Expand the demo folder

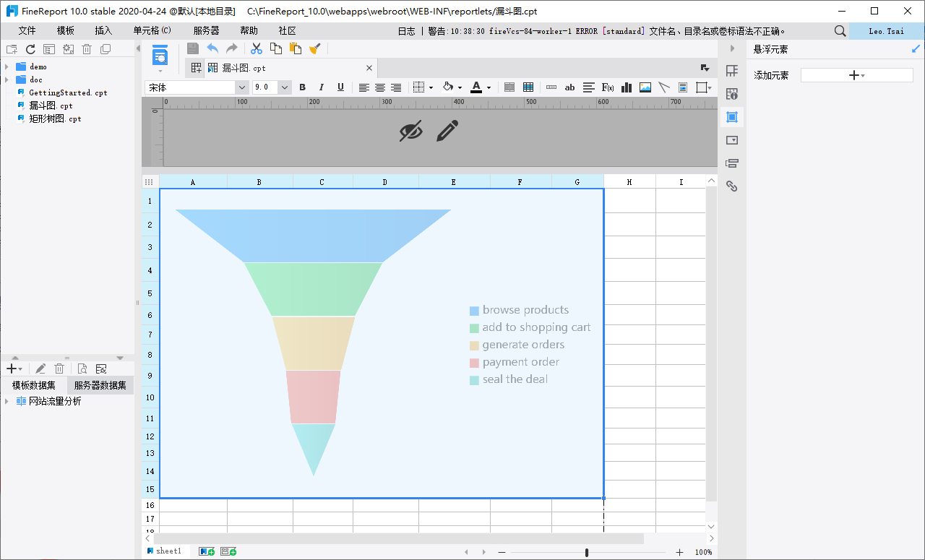point(7,66)
